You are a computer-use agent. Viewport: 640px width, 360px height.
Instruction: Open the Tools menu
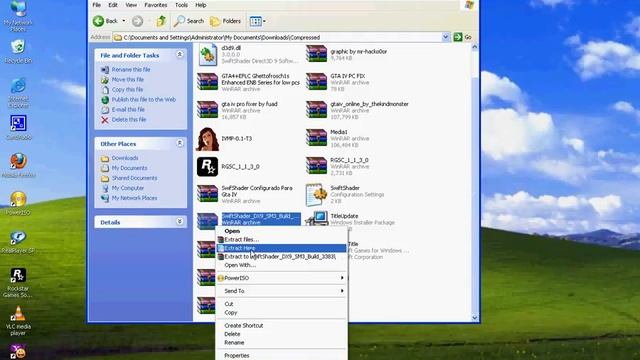pyautogui.click(x=181, y=5)
